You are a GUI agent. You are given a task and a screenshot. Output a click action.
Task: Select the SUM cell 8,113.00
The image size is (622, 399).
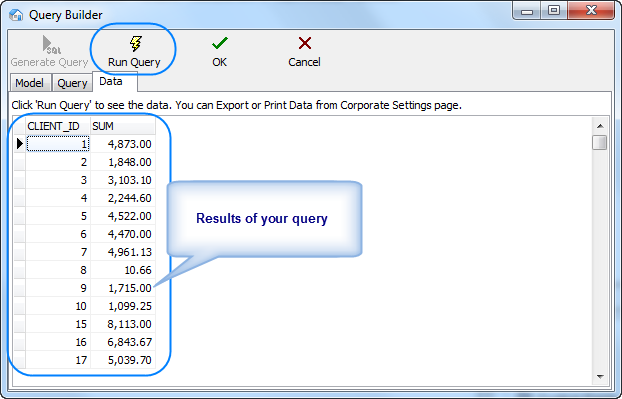123,324
